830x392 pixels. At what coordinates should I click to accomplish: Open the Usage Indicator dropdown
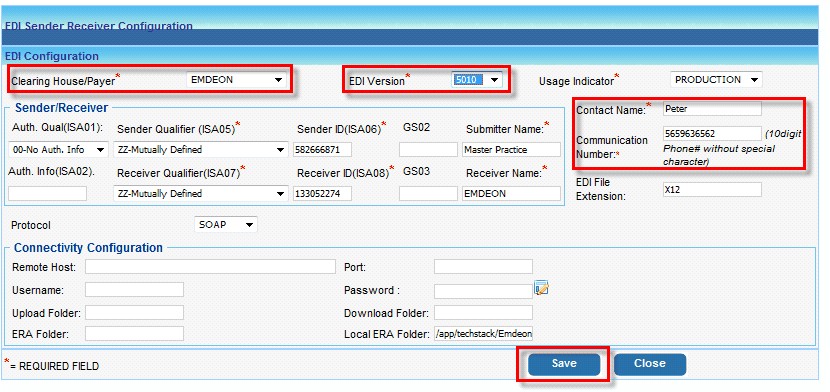(x=716, y=80)
